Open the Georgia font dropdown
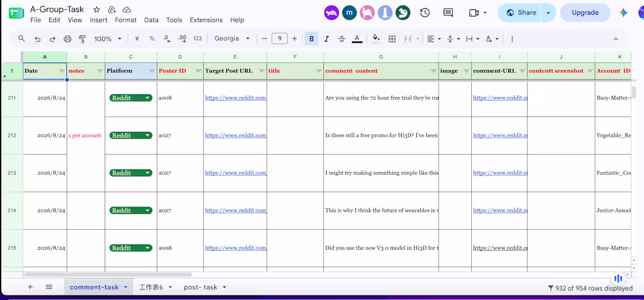The height and width of the screenshot is (300, 644). (x=232, y=39)
